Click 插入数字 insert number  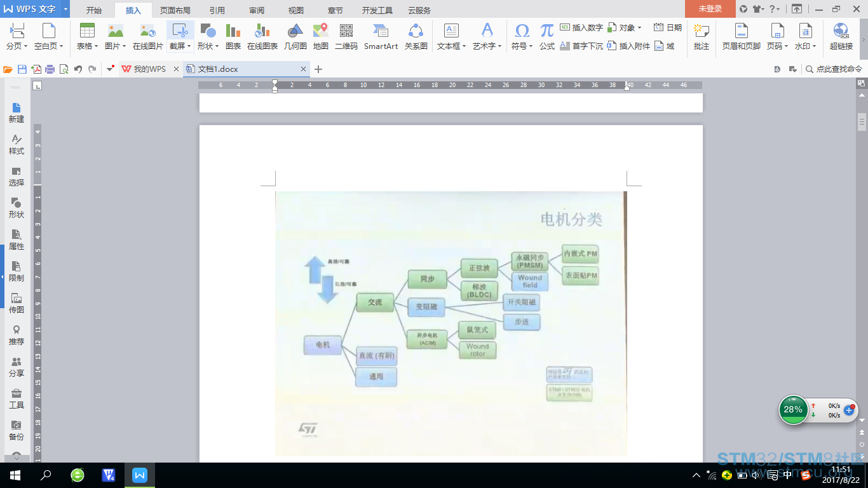[581, 27]
